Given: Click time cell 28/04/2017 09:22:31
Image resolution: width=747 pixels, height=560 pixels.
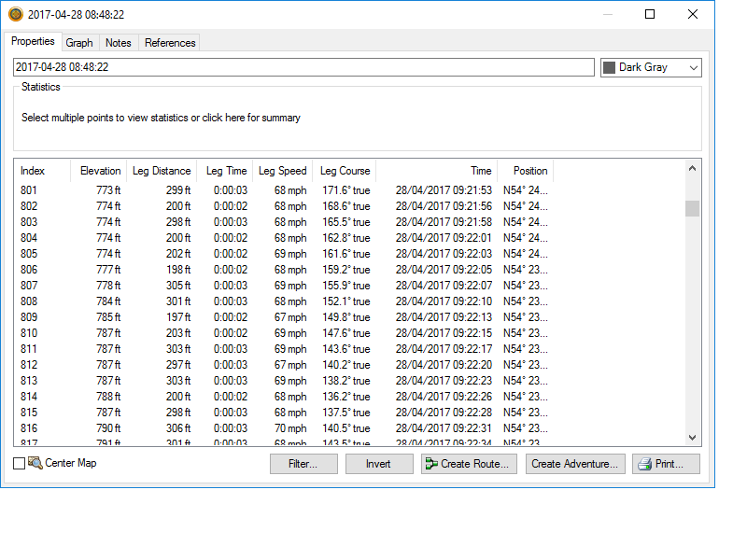Looking at the screenshot, I should (444, 428).
